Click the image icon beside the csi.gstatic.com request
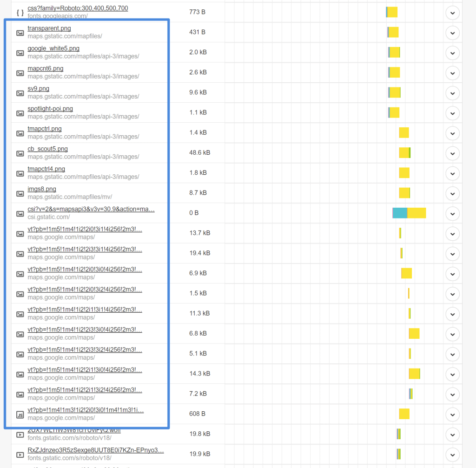This screenshot has height=468, width=476. tap(20, 213)
